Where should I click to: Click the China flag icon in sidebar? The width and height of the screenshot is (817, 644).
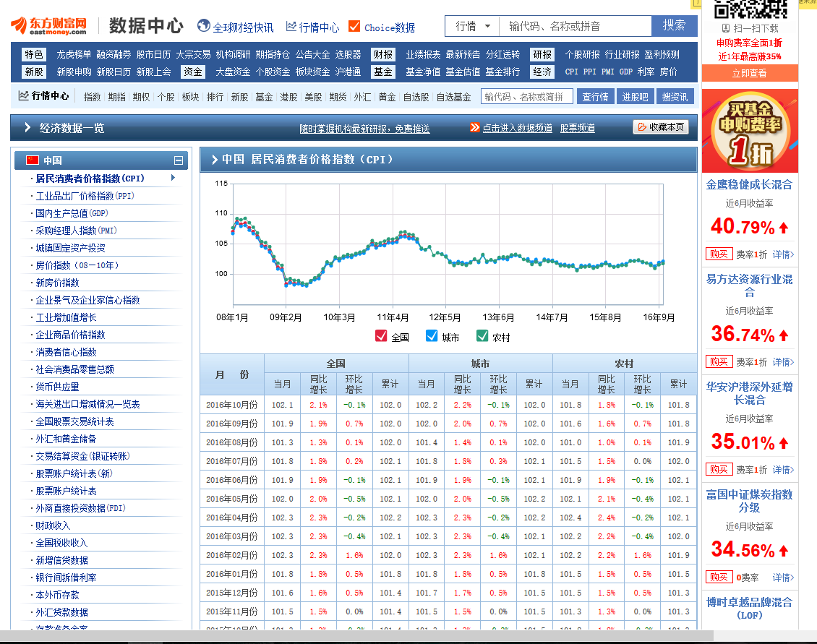[32, 160]
